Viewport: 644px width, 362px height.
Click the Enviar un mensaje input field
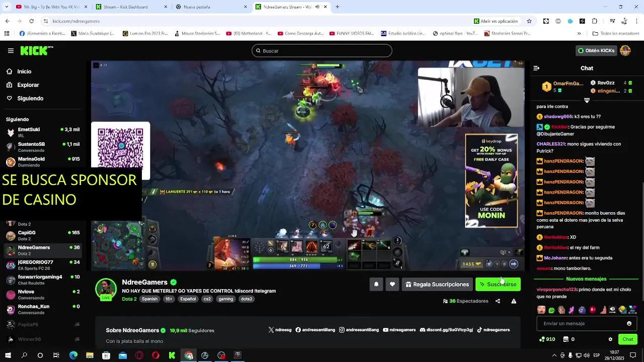tap(579, 323)
